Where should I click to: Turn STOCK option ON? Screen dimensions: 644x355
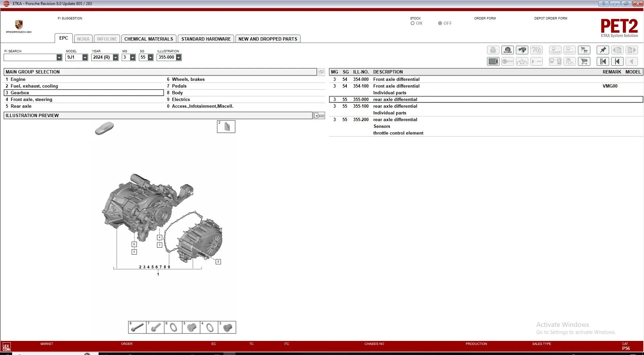tap(413, 23)
